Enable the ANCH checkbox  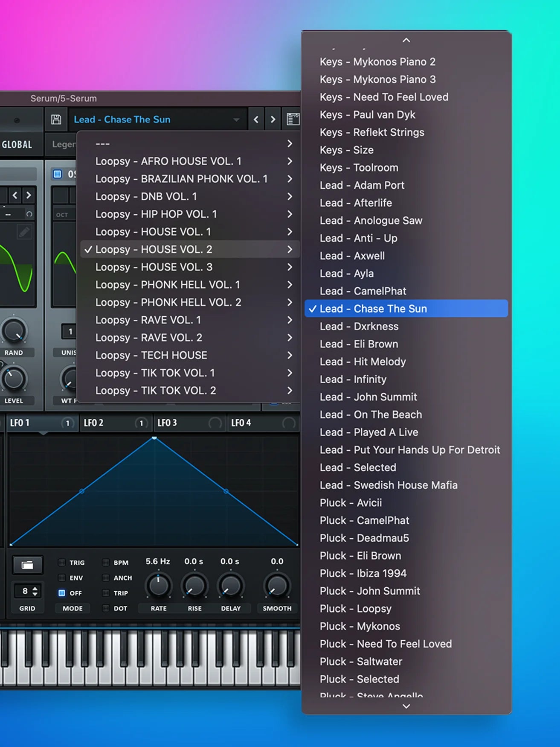[106, 578]
